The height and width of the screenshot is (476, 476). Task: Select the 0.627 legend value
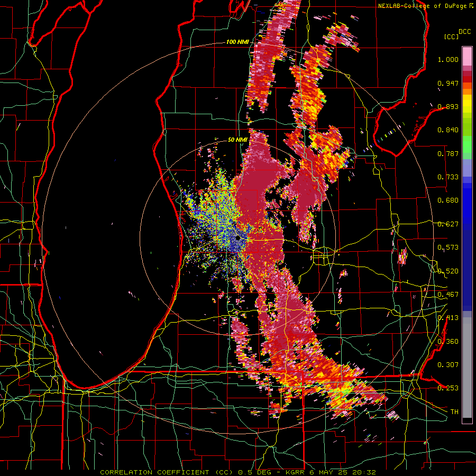pyautogui.click(x=448, y=224)
